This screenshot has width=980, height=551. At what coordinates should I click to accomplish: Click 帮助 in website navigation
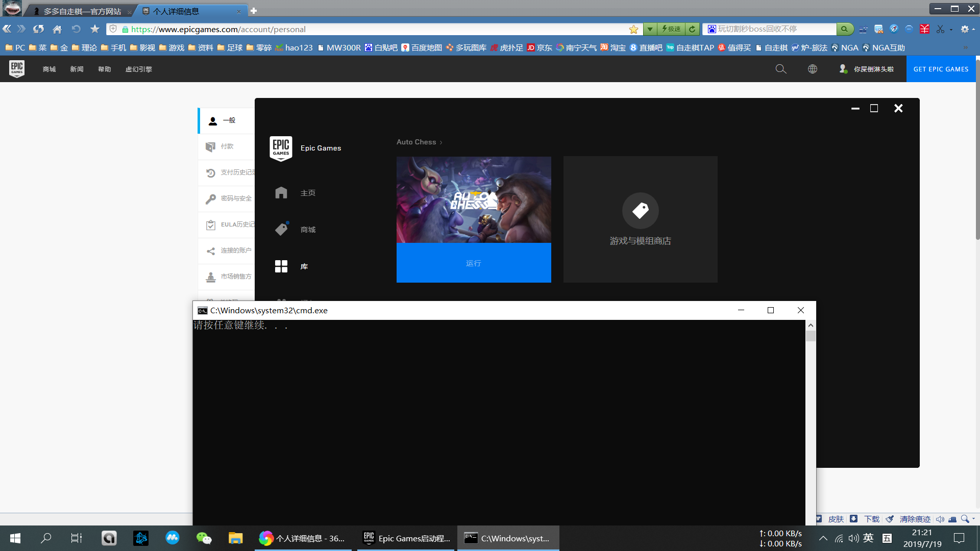pyautogui.click(x=105, y=69)
